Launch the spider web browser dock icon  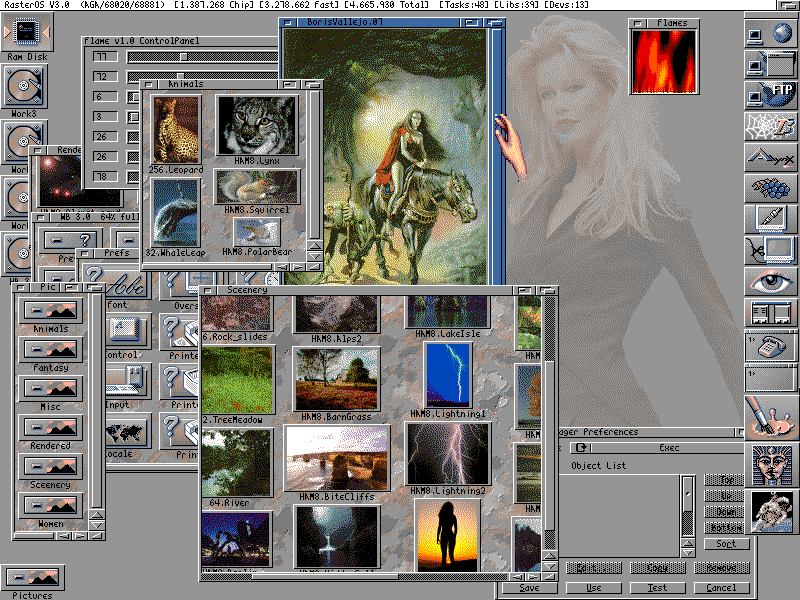[x=770, y=126]
